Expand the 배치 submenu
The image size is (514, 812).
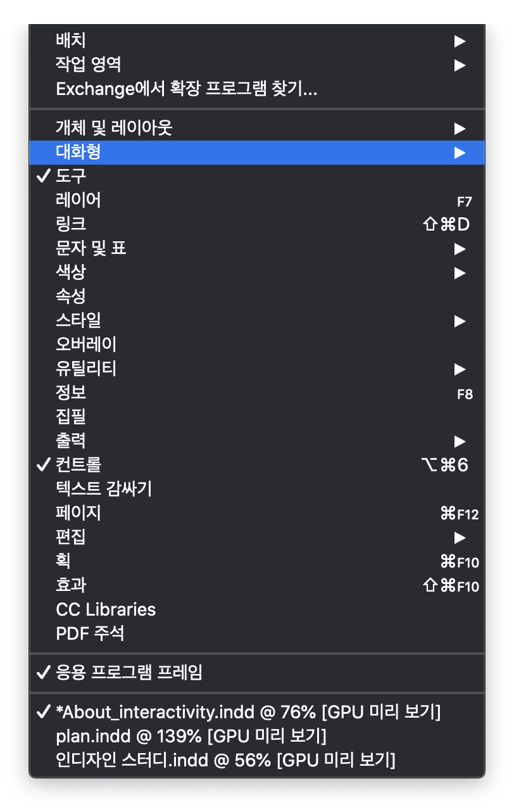coord(257,41)
